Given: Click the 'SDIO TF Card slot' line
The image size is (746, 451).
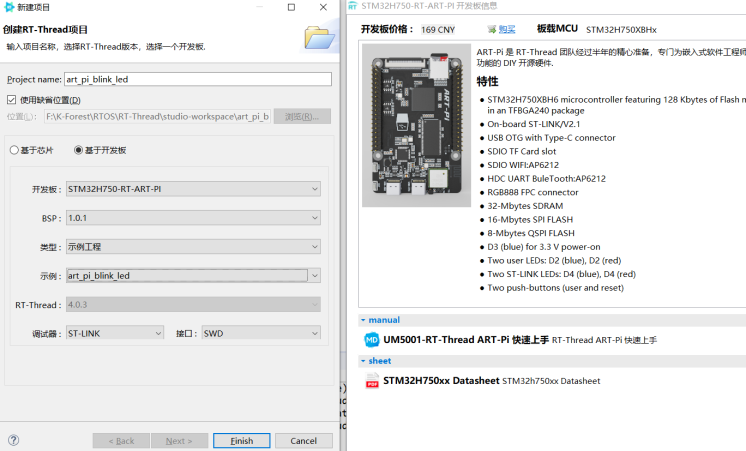Looking at the screenshot, I should [521, 151].
